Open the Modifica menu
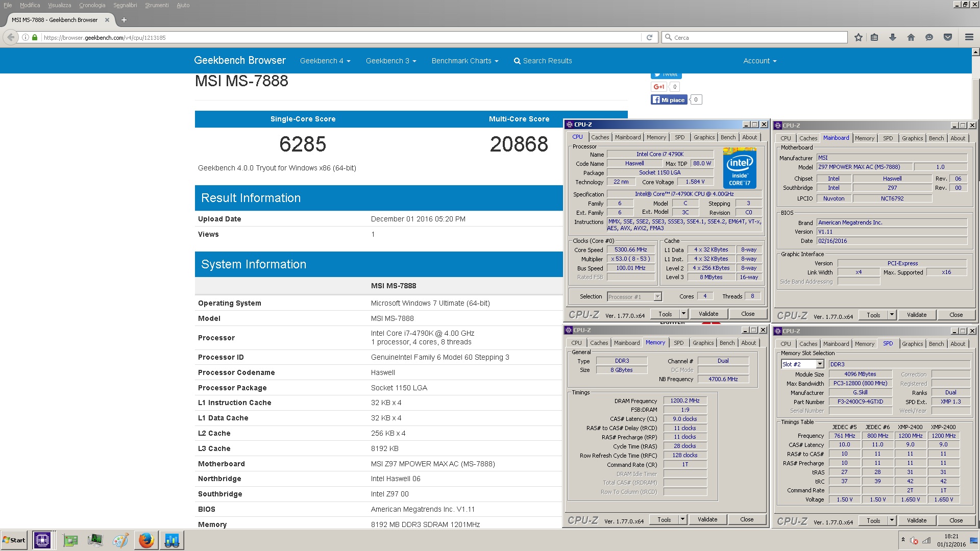Viewport: 980px width, 551px height. click(x=30, y=5)
